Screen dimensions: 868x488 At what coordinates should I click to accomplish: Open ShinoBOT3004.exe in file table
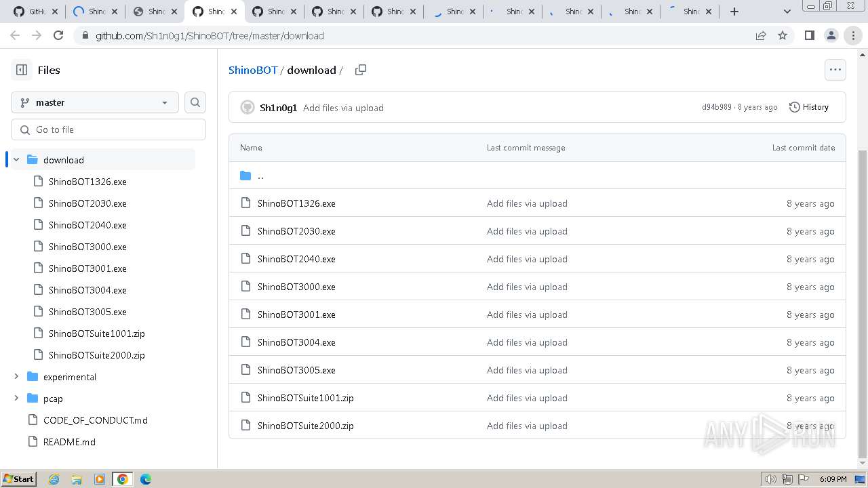click(x=296, y=342)
